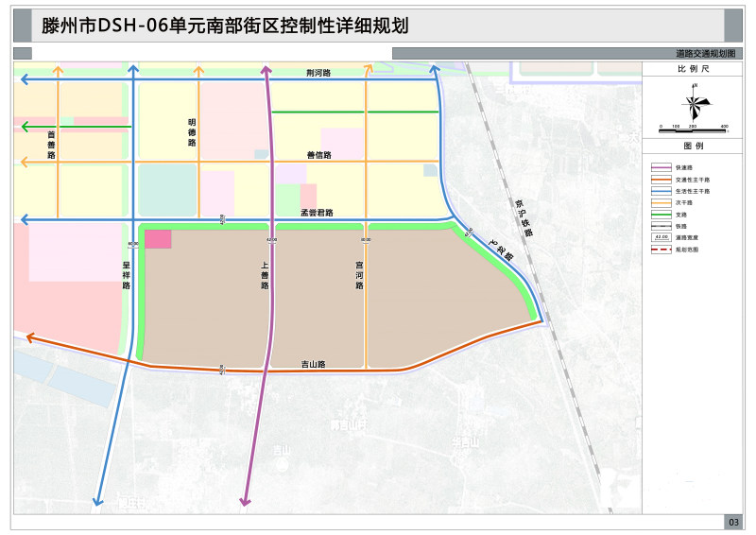Click the 道路交通规划图 subtitle label

pyautogui.click(x=705, y=54)
